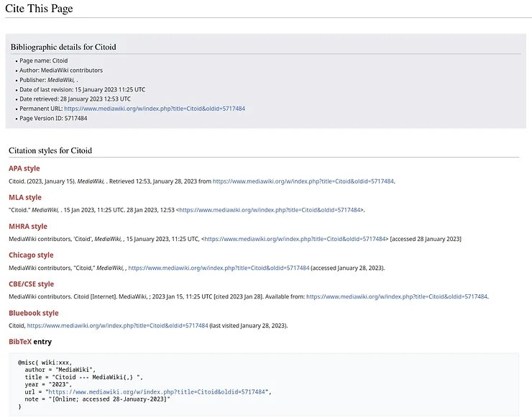Follow the URL in the APA style citation

(303, 181)
